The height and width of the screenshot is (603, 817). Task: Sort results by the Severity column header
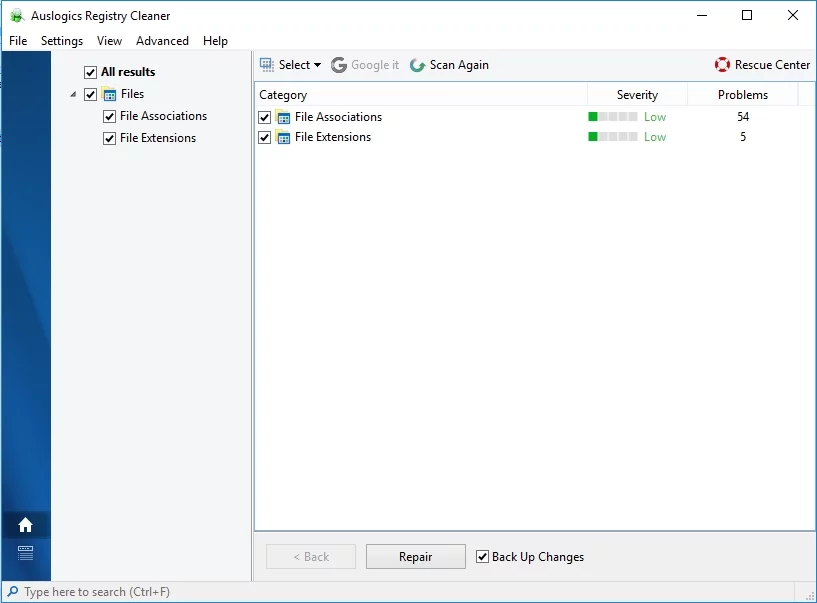tap(637, 95)
